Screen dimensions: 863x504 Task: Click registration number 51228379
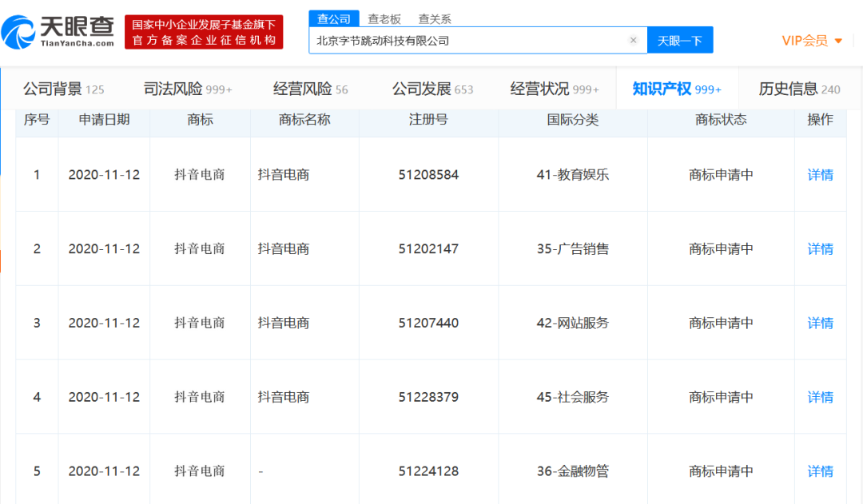coord(428,397)
